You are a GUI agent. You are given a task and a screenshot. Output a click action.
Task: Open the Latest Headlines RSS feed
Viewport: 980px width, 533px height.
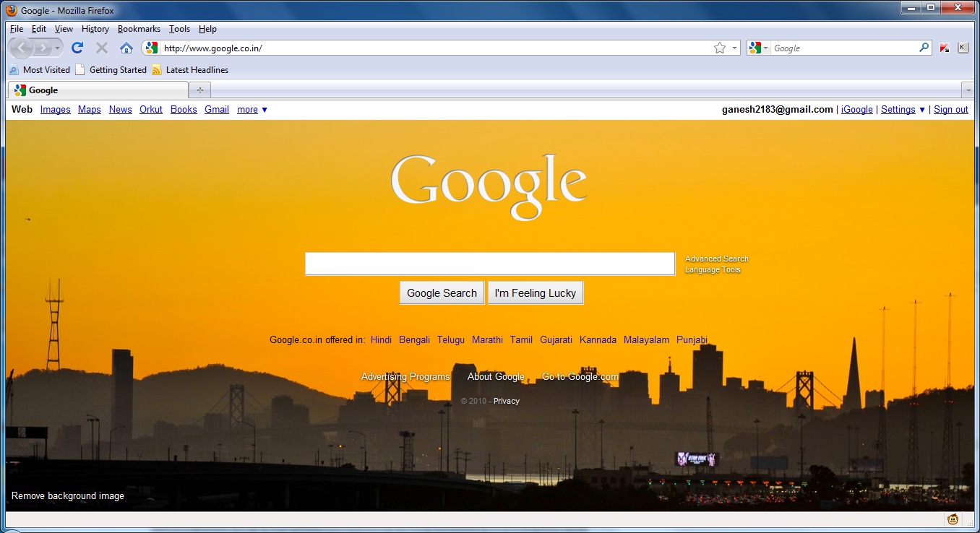click(190, 70)
